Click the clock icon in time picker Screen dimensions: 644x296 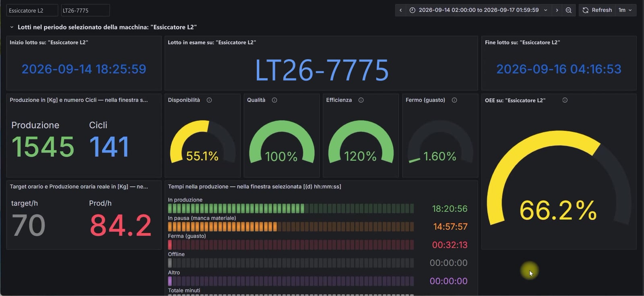413,10
